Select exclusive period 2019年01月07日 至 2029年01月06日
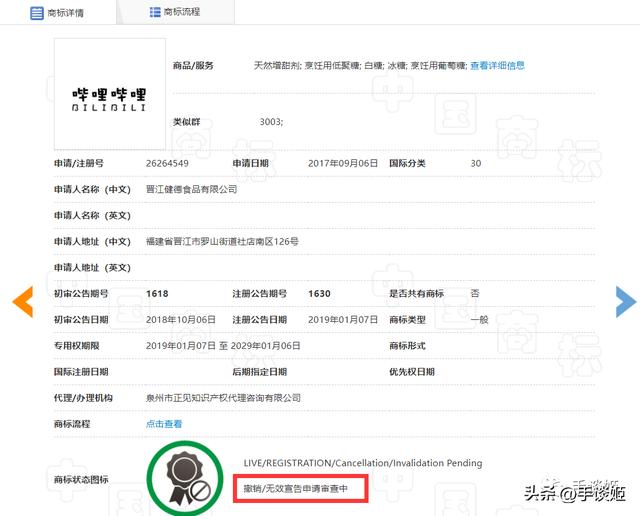This screenshot has width=640, height=516. (x=223, y=346)
